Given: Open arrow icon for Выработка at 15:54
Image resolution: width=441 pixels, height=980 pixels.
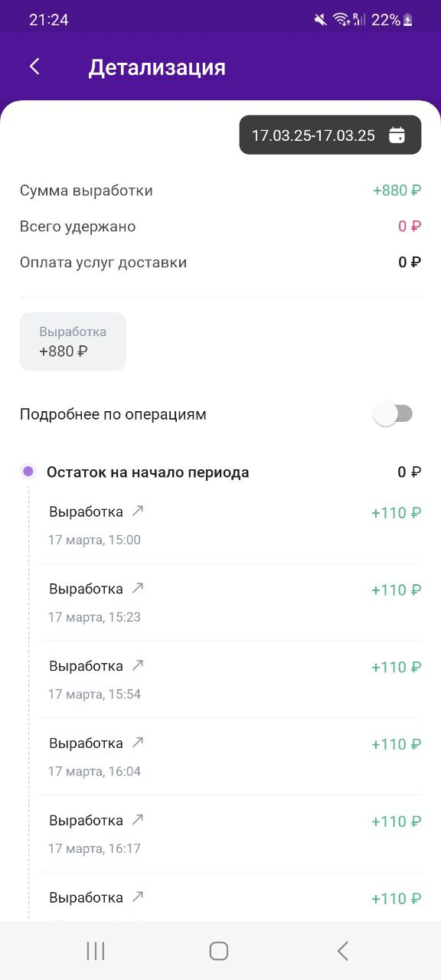Looking at the screenshot, I should coord(138,665).
